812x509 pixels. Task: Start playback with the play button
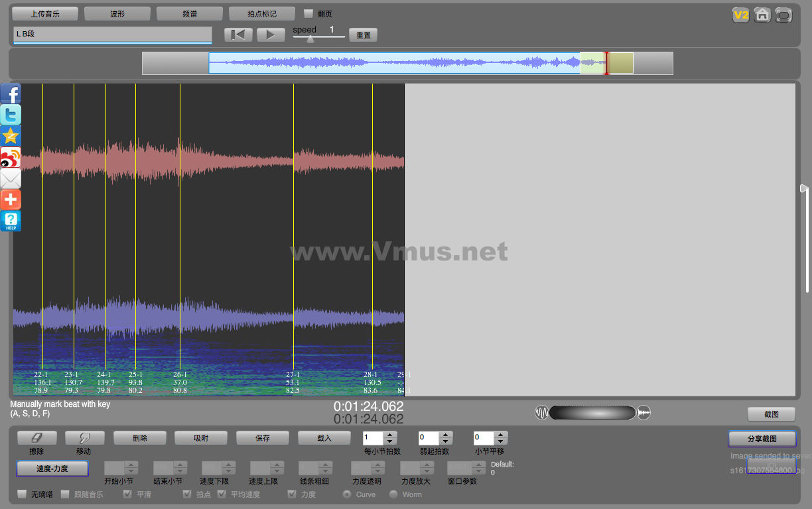(x=271, y=35)
